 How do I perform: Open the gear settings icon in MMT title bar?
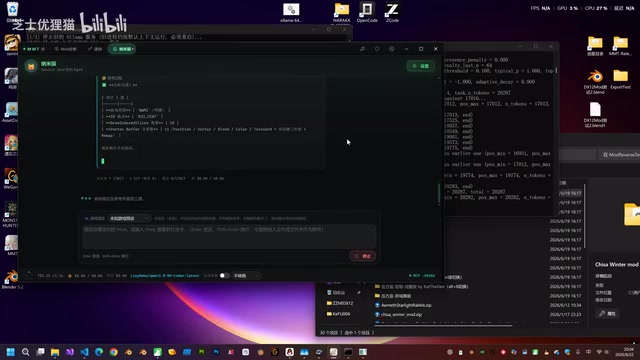click(x=391, y=49)
